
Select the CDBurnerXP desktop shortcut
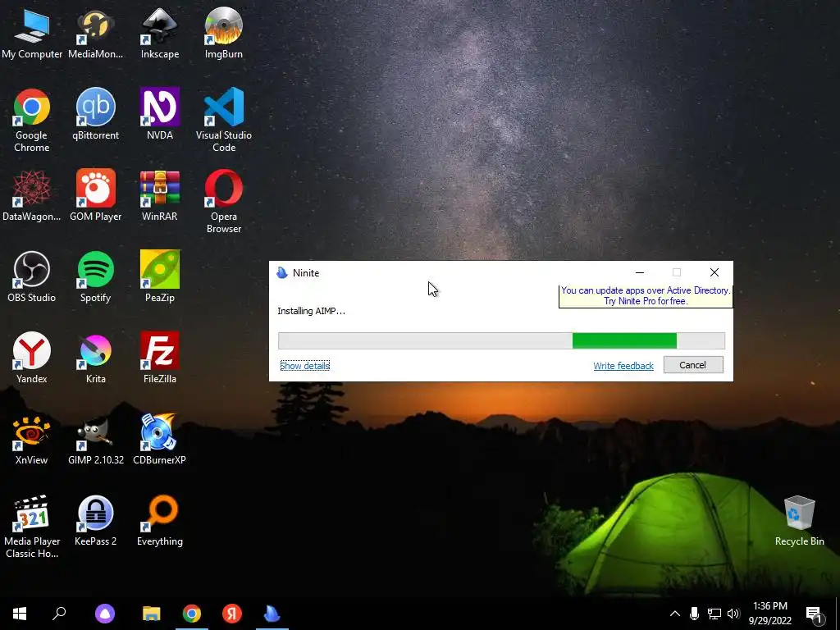(160, 439)
